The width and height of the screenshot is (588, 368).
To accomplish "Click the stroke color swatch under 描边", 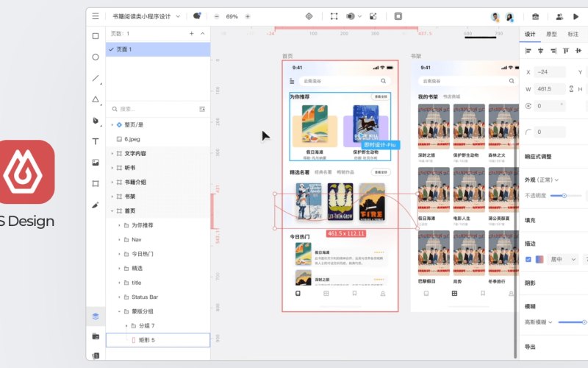I will pyautogui.click(x=539, y=260).
